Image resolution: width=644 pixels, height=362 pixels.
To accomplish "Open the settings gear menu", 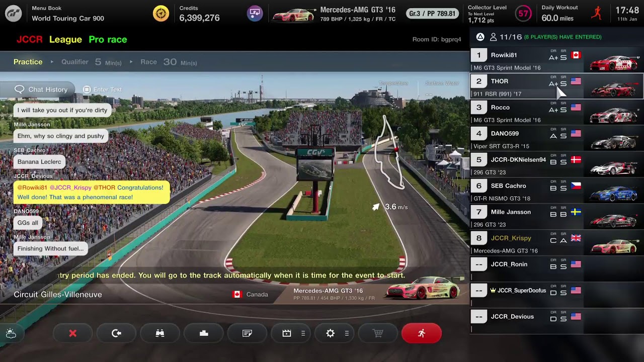I will pos(335,333).
